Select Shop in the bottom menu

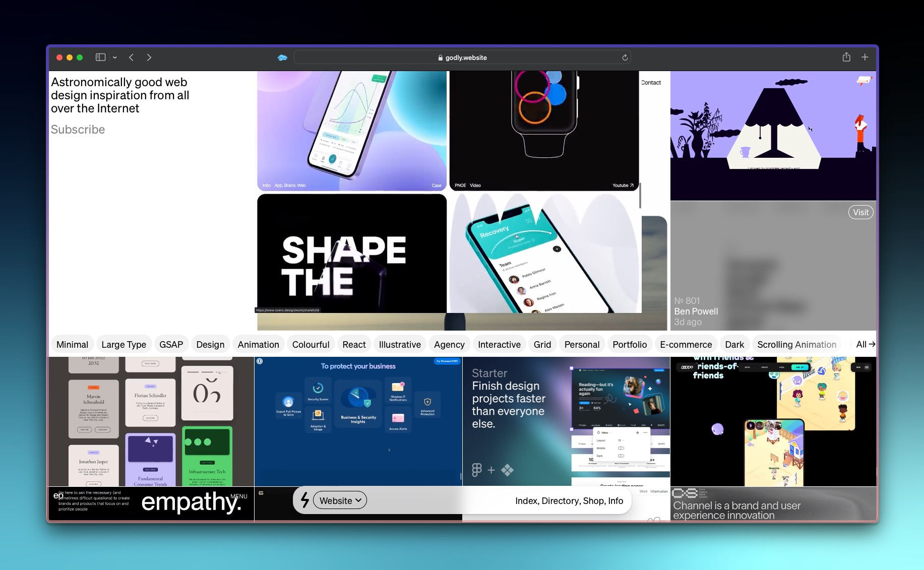pos(593,500)
